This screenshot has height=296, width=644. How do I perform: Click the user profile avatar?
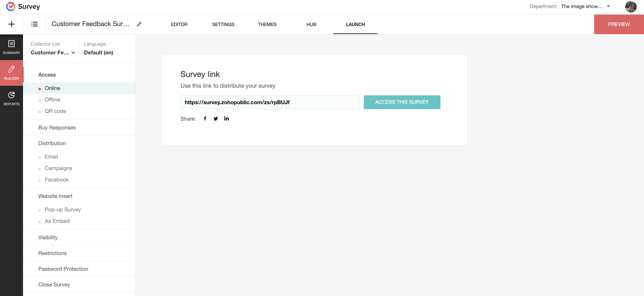click(631, 7)
